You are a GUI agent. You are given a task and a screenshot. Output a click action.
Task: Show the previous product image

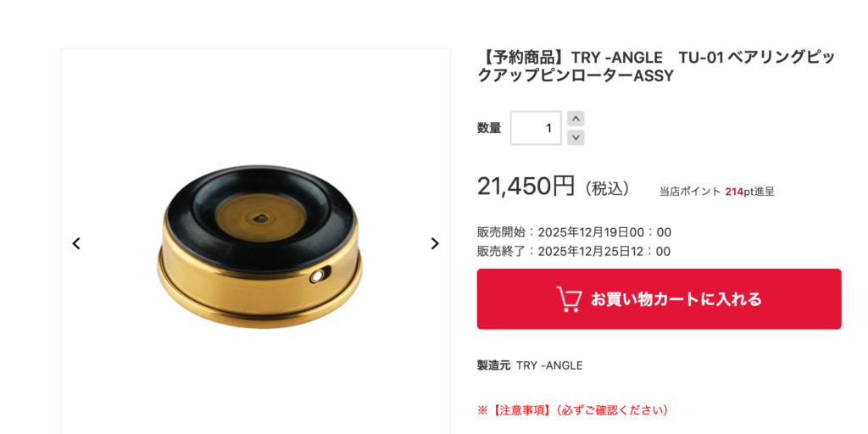click(x=76, y=243)
